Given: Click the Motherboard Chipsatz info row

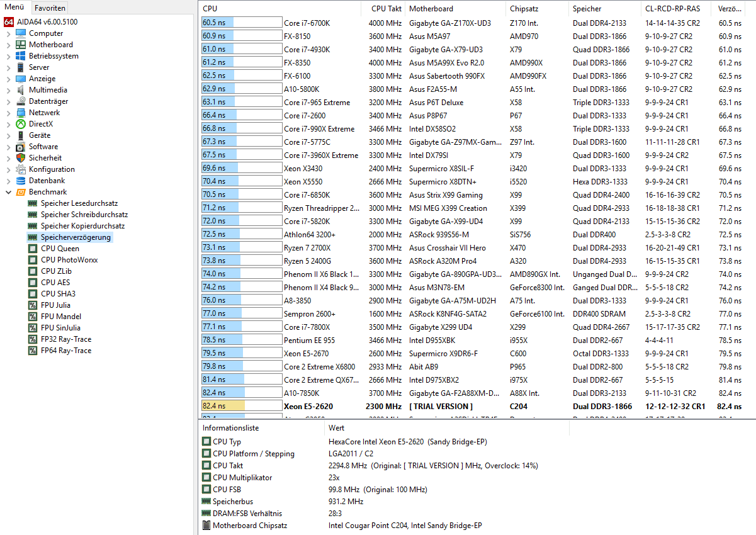Looking at the screenshot, I should (477, 526).
